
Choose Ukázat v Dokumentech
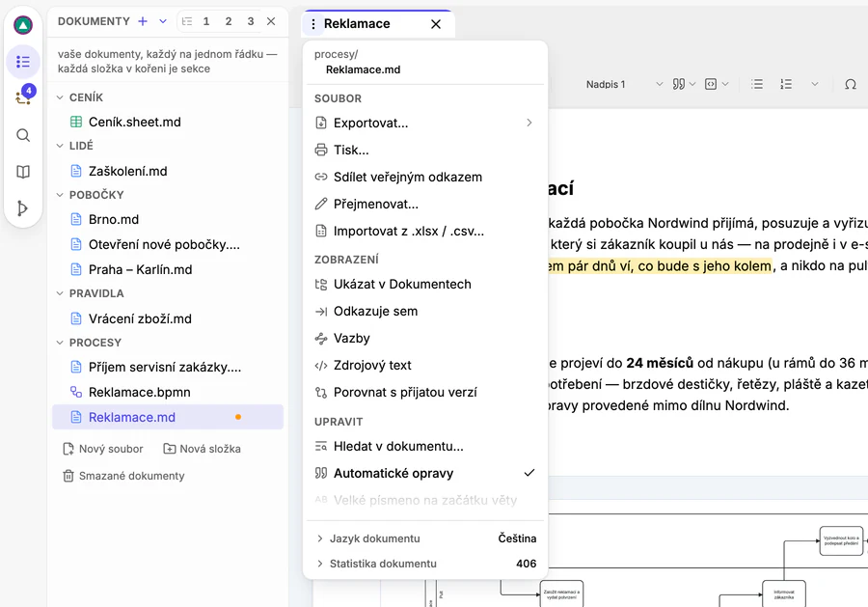[x=425, y=284]
